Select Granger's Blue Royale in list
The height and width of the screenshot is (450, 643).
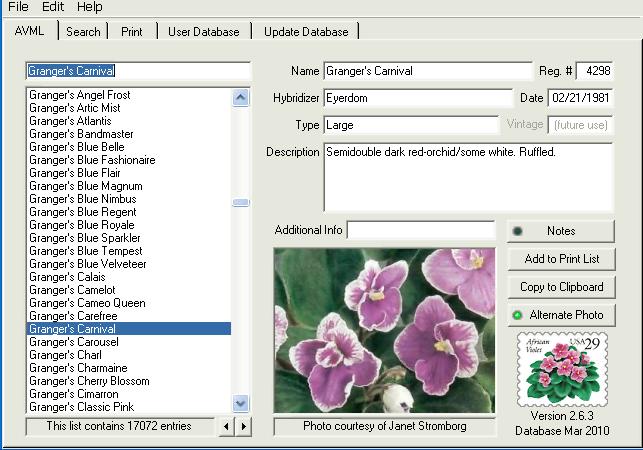129,225
